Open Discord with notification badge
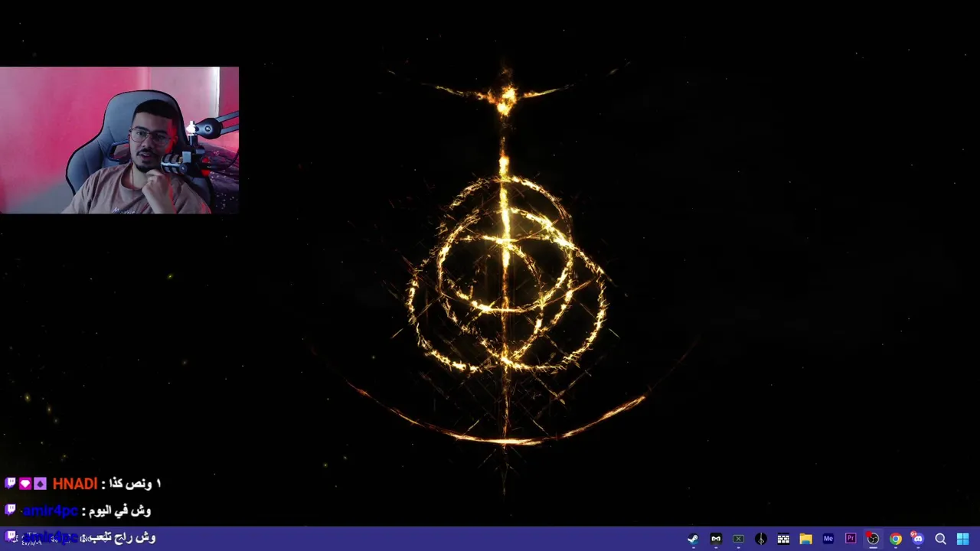 tap(917, 539)
